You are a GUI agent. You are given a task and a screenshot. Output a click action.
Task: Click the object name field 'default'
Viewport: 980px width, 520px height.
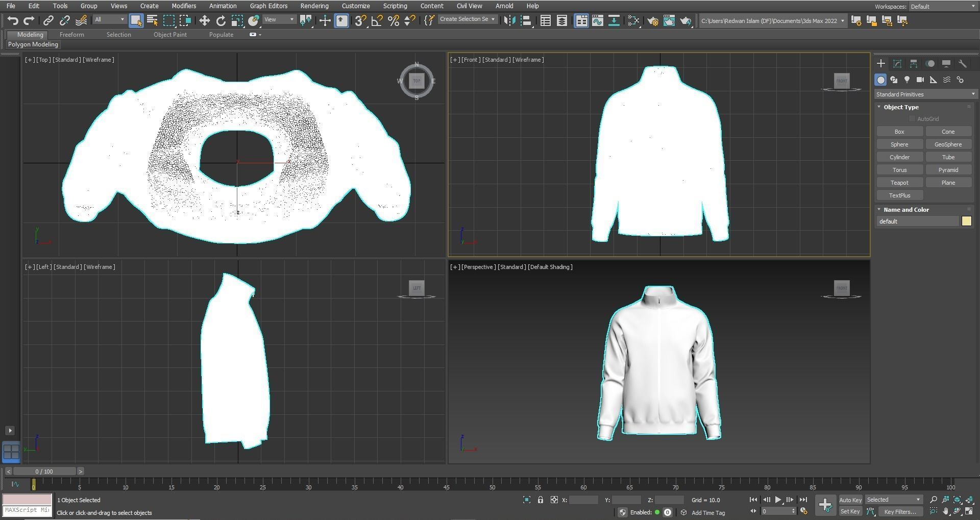pyautogui.click(x=918, y=221)
